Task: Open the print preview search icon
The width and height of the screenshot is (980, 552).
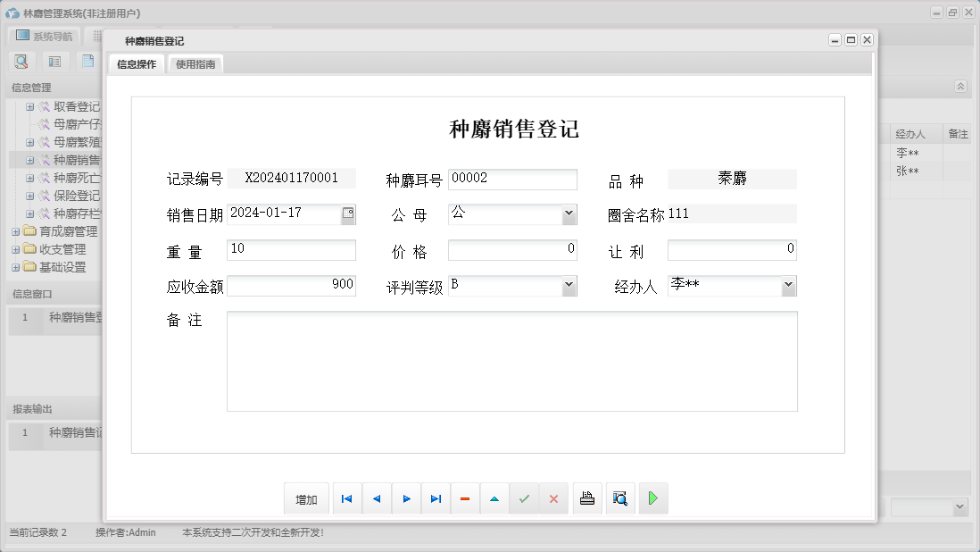Action: 620,498
